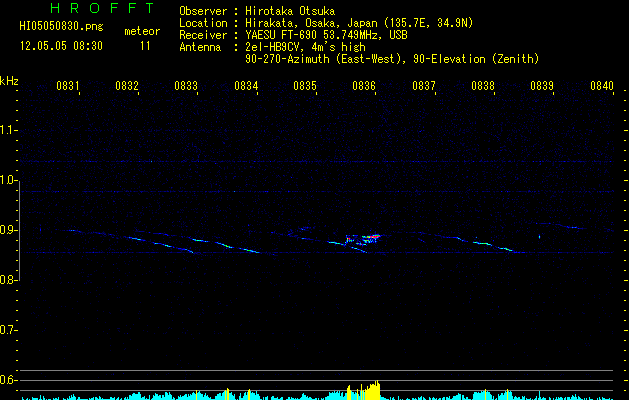Click the bright red meteor echo near 0836
The width and height of the screenshot is (629, 400).
[x=373, y=237]
